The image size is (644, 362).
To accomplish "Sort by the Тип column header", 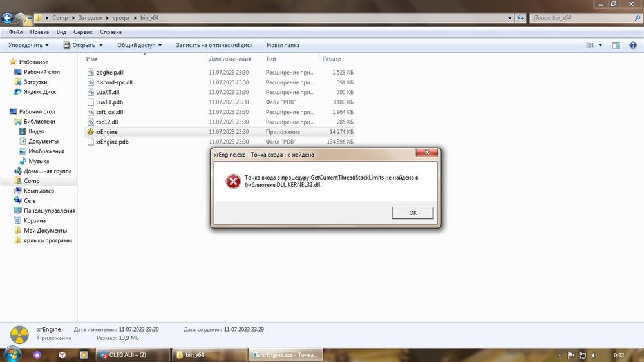I will 270,59.
